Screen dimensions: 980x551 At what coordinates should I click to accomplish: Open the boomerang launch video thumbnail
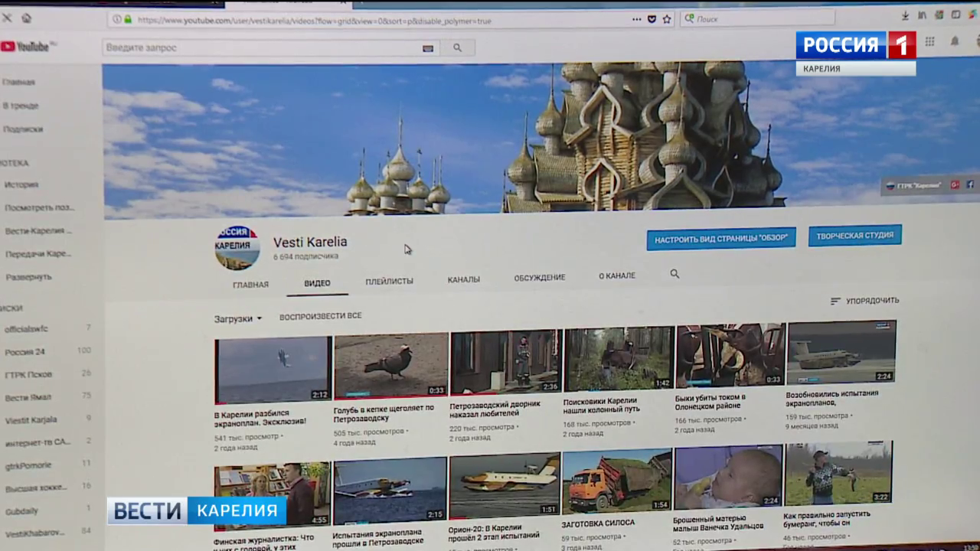(x=838, y=473)
